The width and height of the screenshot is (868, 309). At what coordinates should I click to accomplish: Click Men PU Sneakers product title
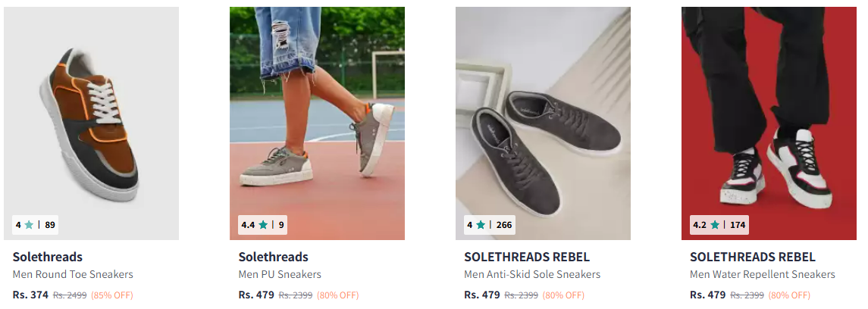280,274
